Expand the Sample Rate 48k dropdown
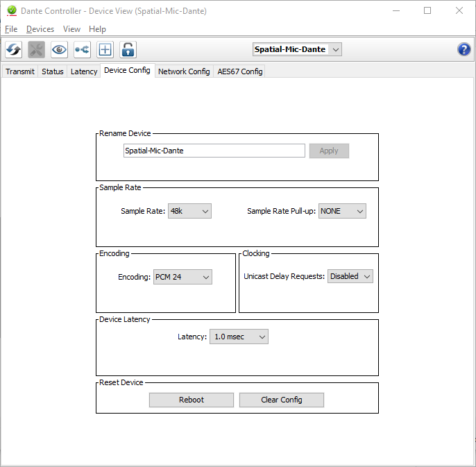 (189, 211)
